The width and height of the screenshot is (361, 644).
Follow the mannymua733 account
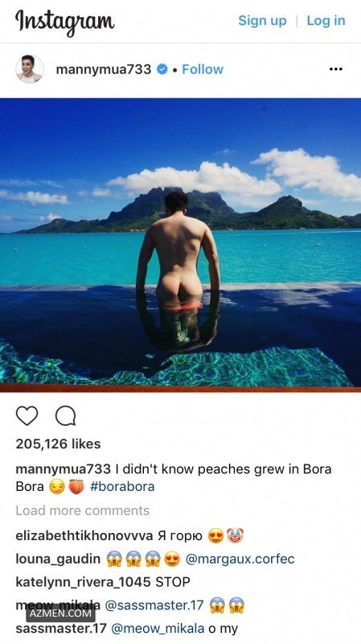[203, 69]
